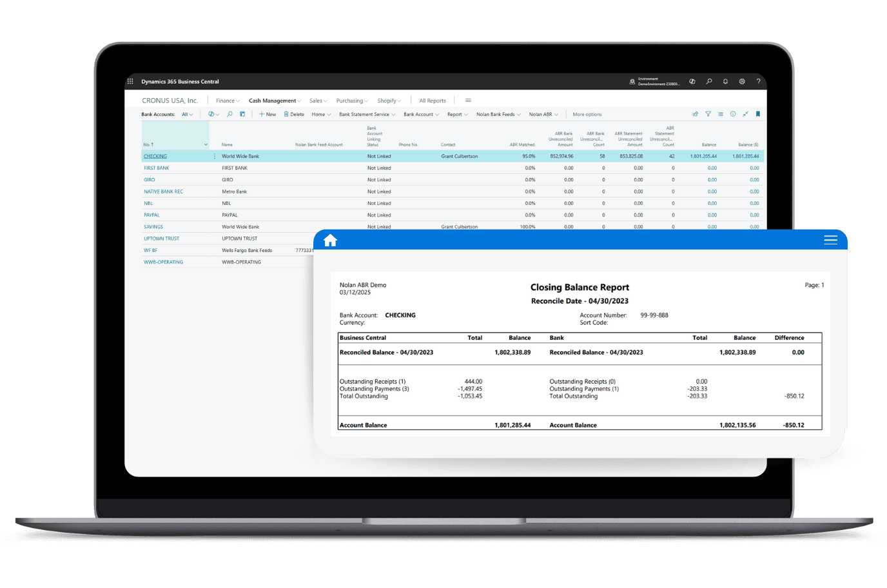Toggle the bookmark icon for this page
Screen dimensions: 887x588
pyautogui.click(x=758, y=114)
